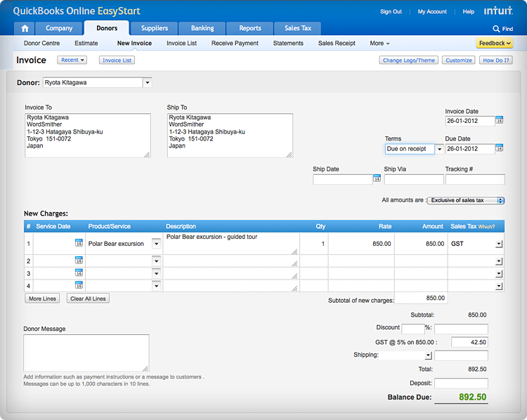The width and height of the screenshot is (527, 420).
Task: Change the sales tax amounts selector
Action: [x=466, y=200]
